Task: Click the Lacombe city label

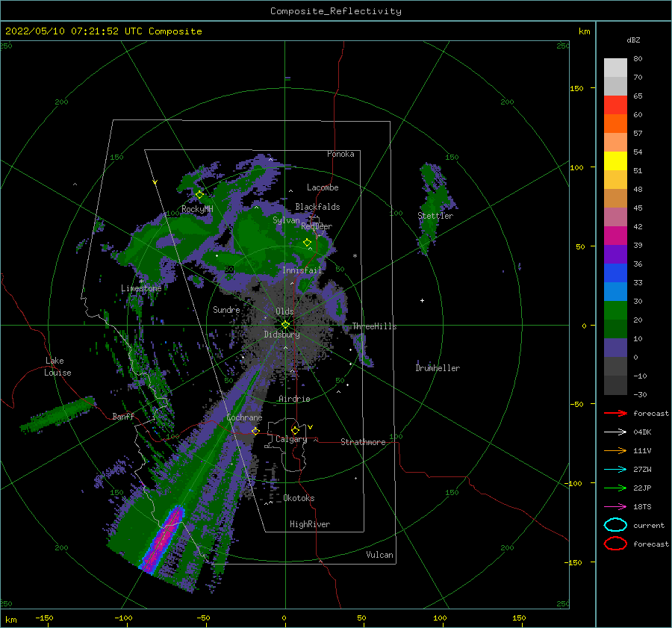Action: click(323, 187)
